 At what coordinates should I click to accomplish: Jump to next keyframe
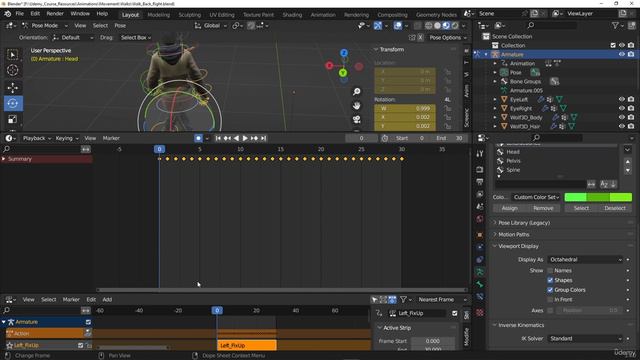tap(254, 138)
